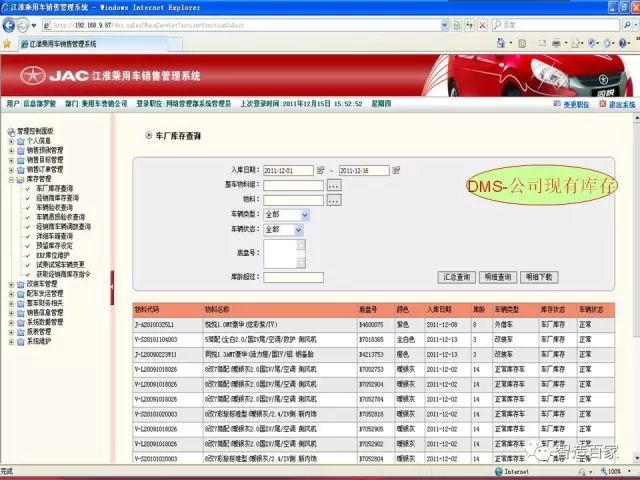Open calendar picker for the end 入库日期

[x=396, y=170]
